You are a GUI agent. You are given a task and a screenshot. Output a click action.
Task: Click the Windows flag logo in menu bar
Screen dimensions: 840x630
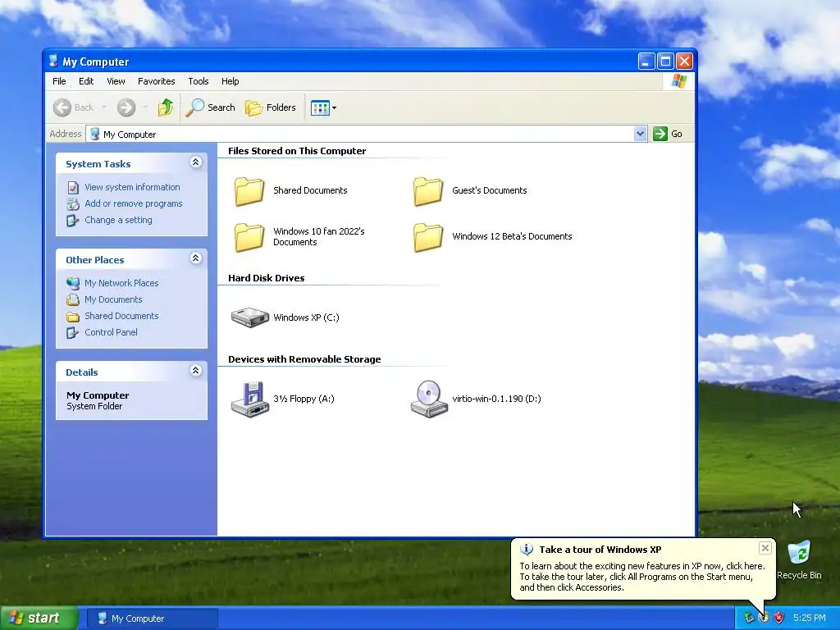(x=678, y=81)
